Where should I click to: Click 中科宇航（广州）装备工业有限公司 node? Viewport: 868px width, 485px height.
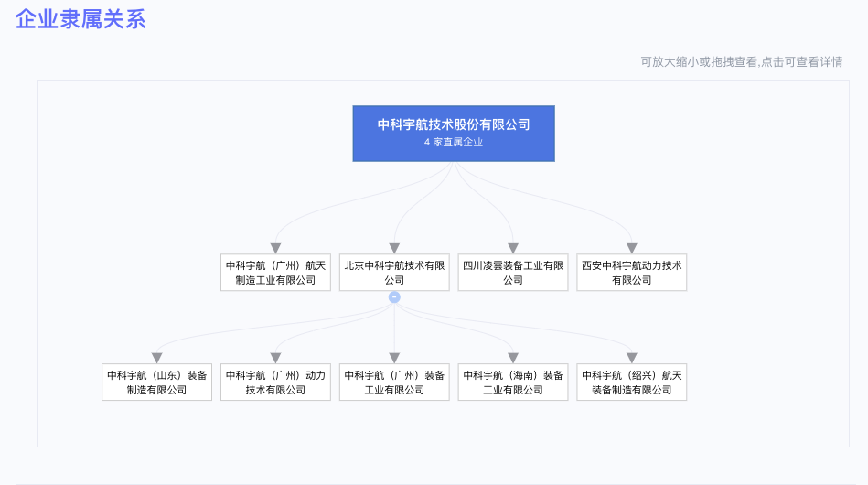pos(394,383)
